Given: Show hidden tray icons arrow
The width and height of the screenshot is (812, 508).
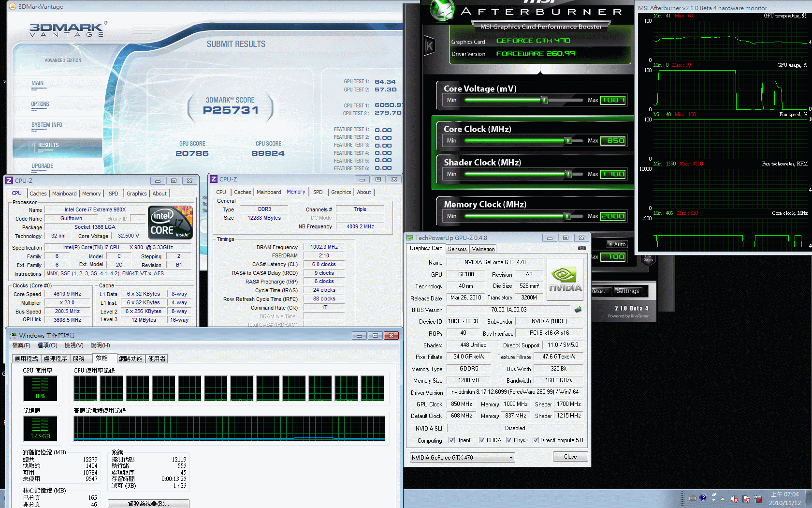Looking at the screenshot, I should click(723, 499).
